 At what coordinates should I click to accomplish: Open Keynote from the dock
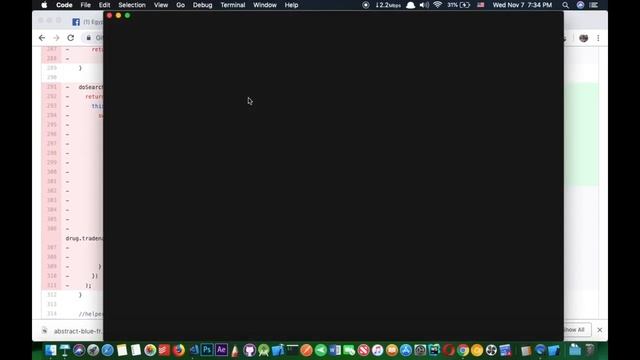(x=65, y=350)
